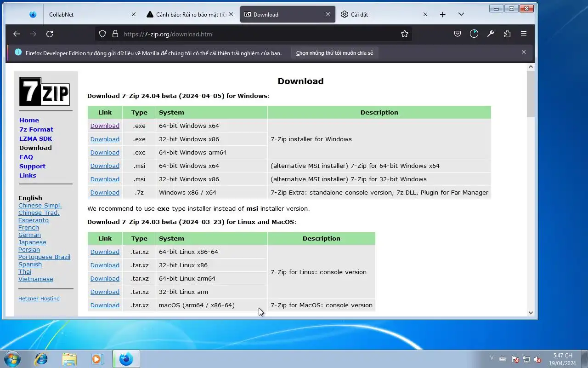
Task: Open the FAQ sidebar link
Action: coord(26,157)
